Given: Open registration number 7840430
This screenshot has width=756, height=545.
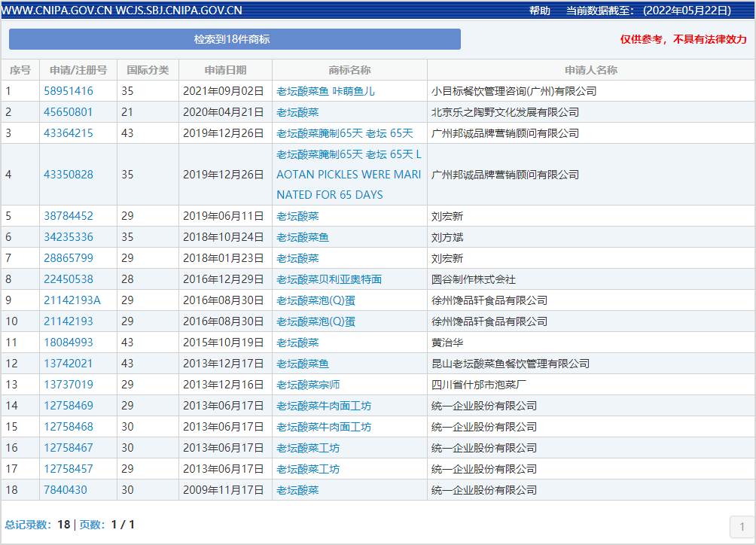Looking at the screenshot, I should pyautogui.click(x=66, y=490).
